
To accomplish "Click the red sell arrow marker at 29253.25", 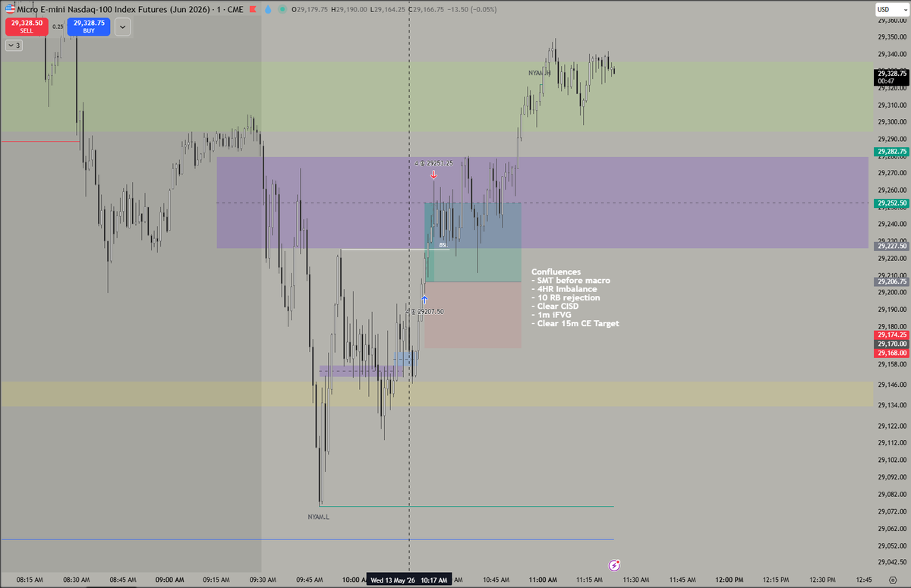I will tap(433, 175).
